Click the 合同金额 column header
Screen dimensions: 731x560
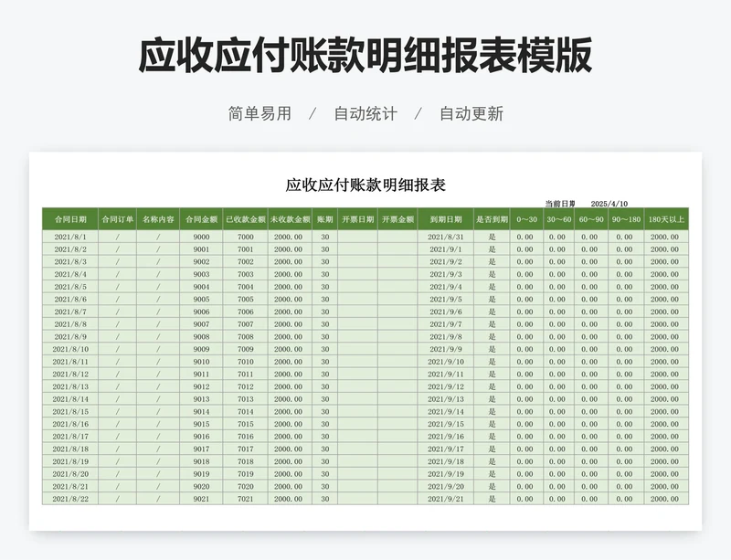(201, 219)
